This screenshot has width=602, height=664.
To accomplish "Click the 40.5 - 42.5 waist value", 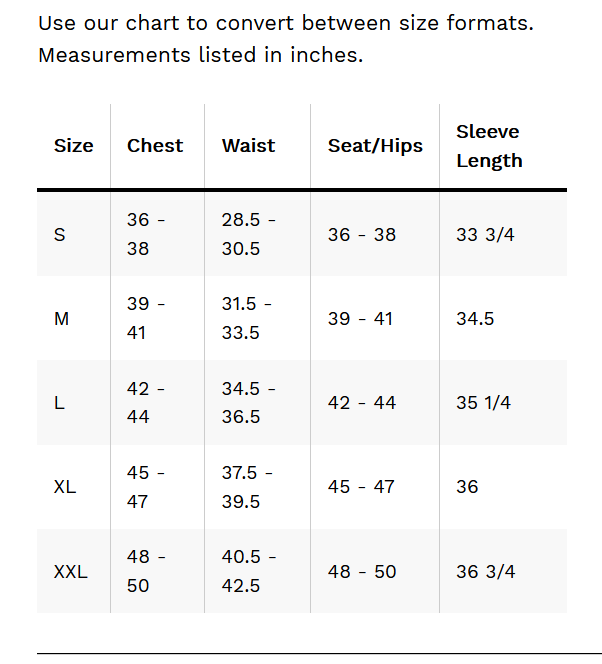I will click(248, 571).
